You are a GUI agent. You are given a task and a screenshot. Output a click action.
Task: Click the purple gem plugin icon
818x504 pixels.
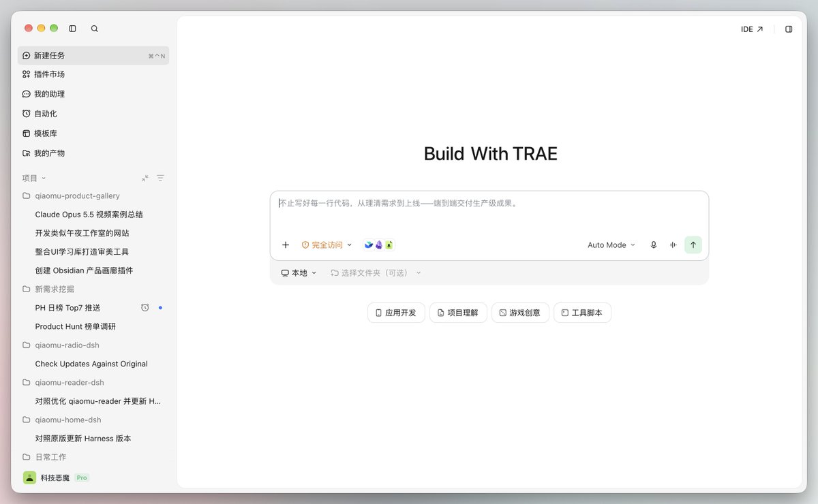pos(379,245)
